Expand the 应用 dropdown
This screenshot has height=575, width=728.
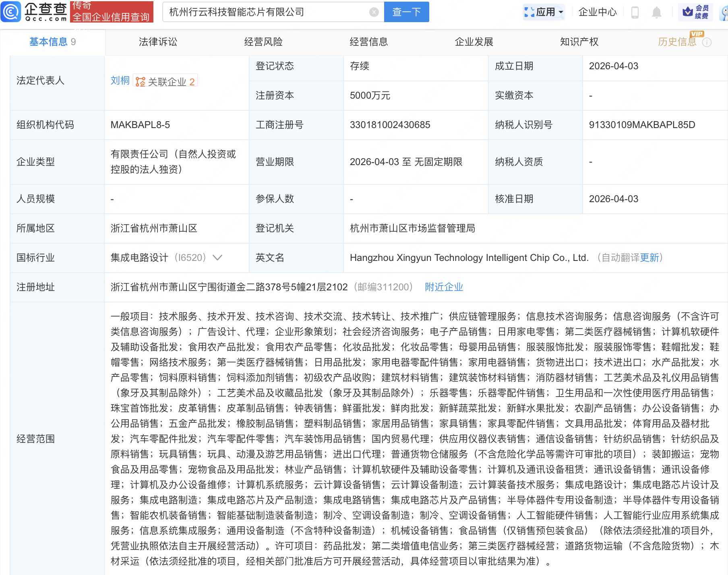pos(544,12)
